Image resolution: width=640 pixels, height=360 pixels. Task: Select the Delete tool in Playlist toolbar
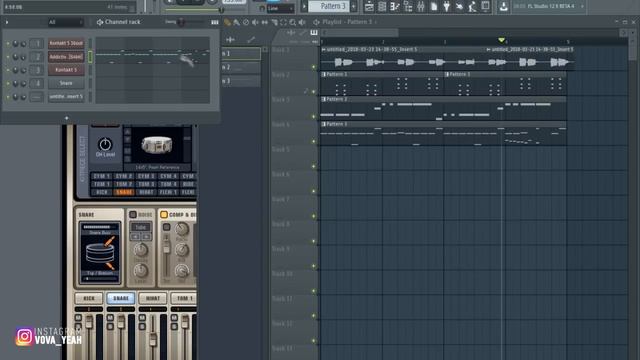point(246,22)
